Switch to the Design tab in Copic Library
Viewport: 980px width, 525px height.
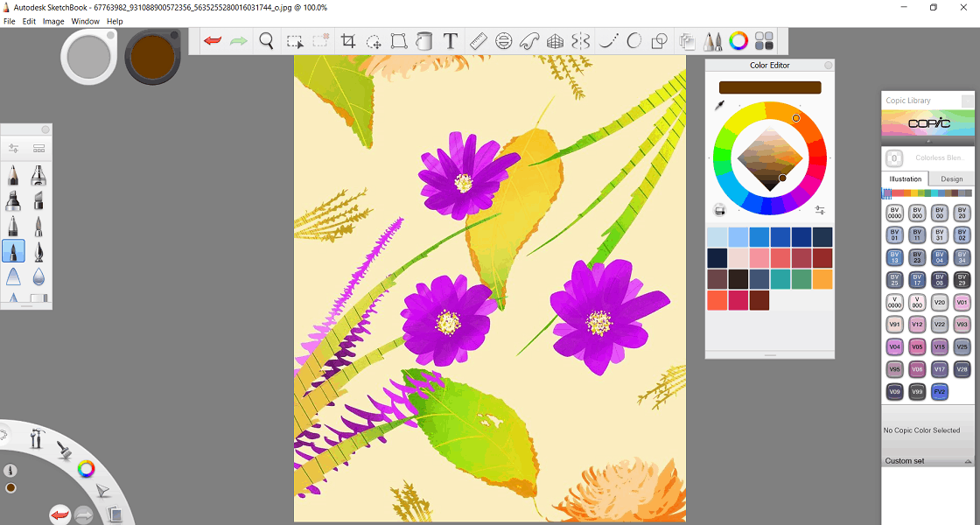point(951,178)
